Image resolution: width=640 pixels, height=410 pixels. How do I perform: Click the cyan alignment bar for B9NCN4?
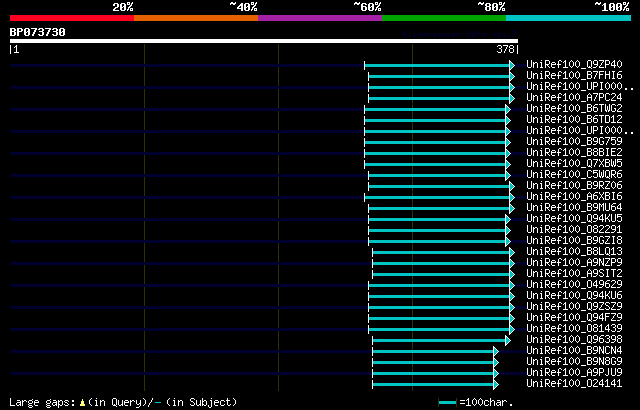click(433, 352)
